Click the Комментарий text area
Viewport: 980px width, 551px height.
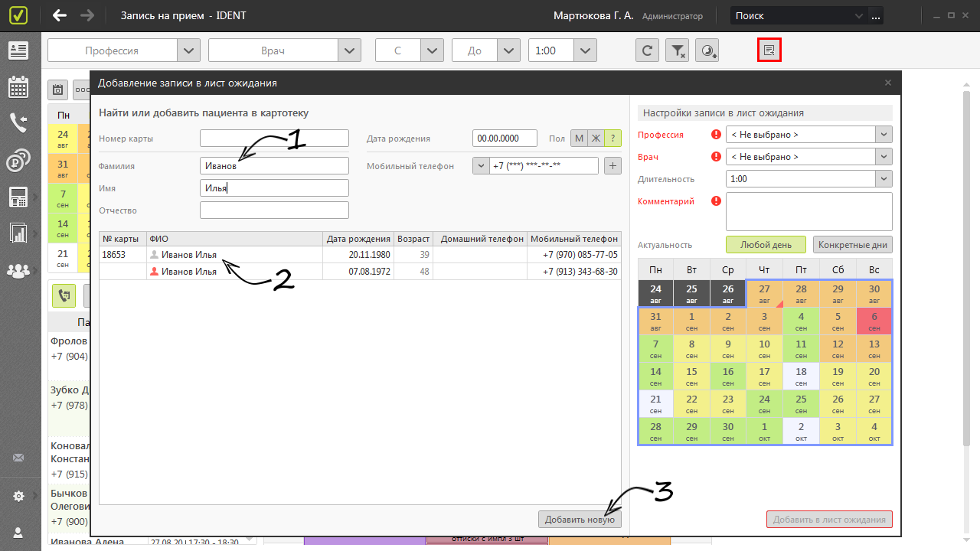point(809,211)
